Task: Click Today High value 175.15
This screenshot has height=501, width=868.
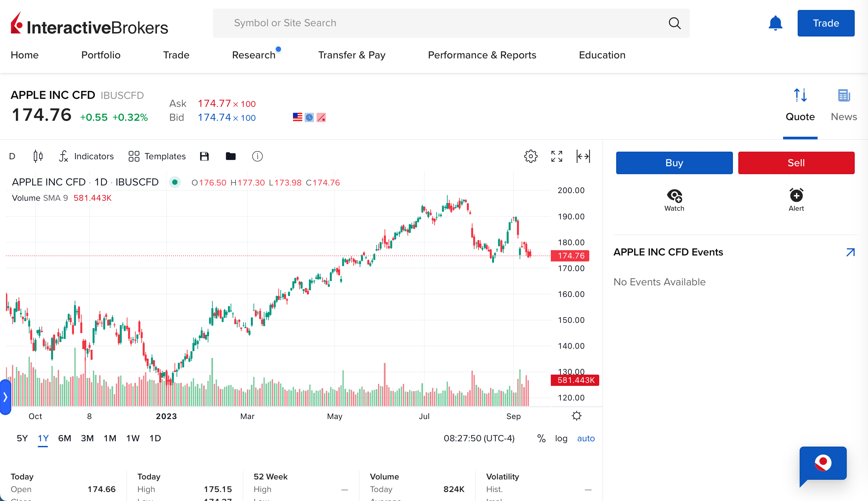Action: pyautogui.click(x=218, y=489)
